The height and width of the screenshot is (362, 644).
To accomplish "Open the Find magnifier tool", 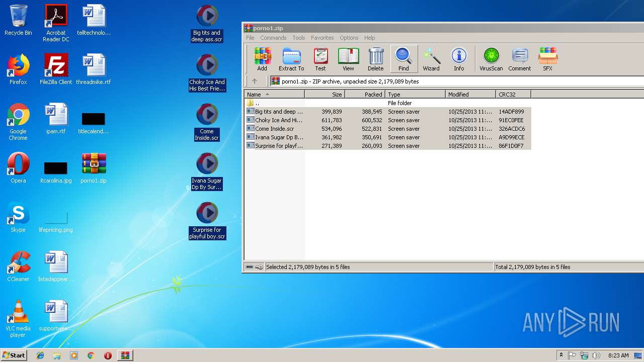I will click(x=404, y=59).
